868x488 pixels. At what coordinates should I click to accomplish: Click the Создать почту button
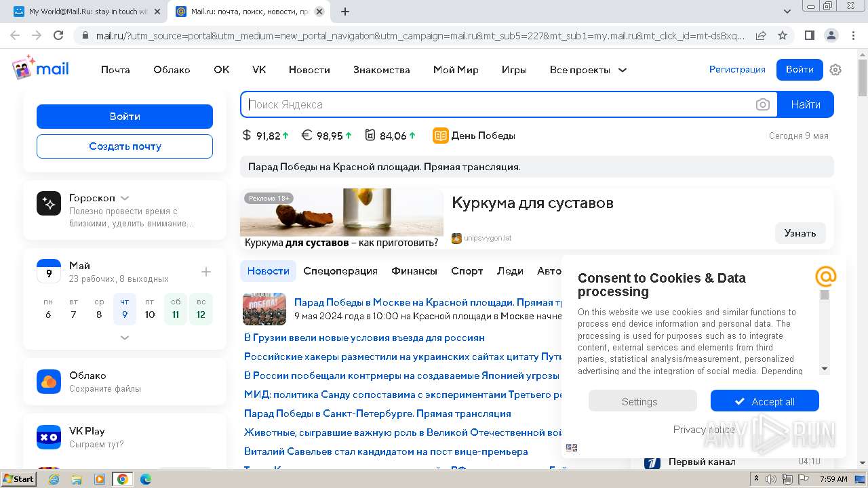125,146
